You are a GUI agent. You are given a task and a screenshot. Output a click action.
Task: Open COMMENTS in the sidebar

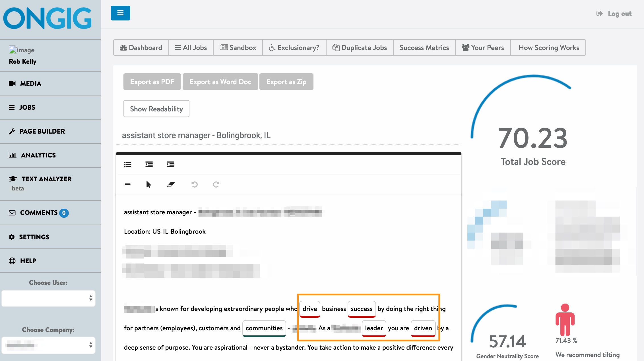50,213
